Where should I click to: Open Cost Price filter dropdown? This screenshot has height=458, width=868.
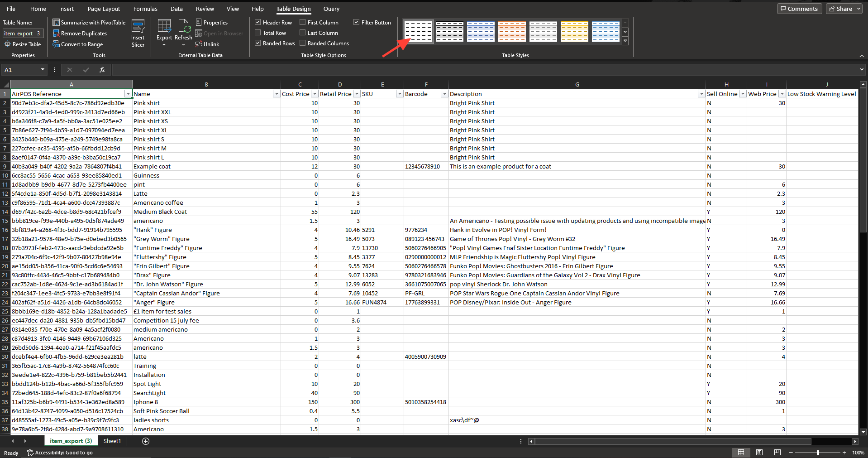point(315,94)
